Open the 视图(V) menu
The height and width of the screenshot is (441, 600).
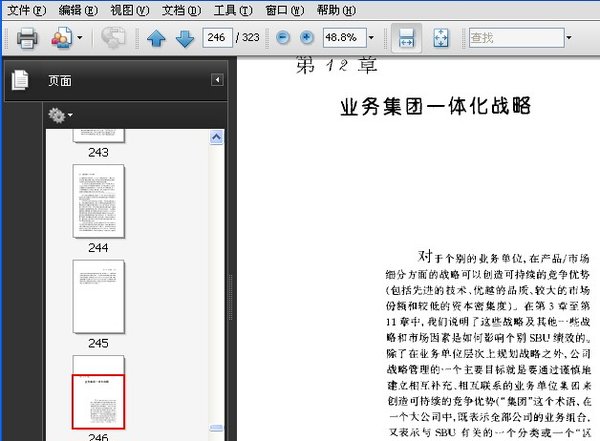[x=130, y=10]
